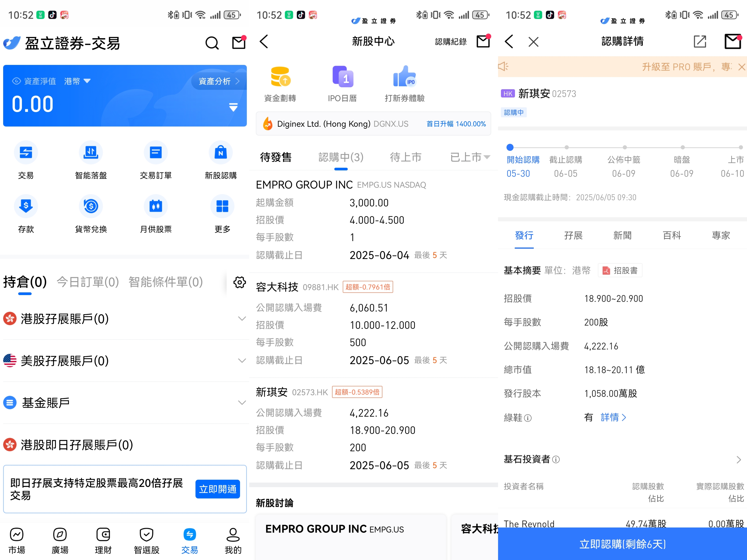The image size is (747, 560).
Task: Switch to 待上市 tab
Action: coord(406,157)
